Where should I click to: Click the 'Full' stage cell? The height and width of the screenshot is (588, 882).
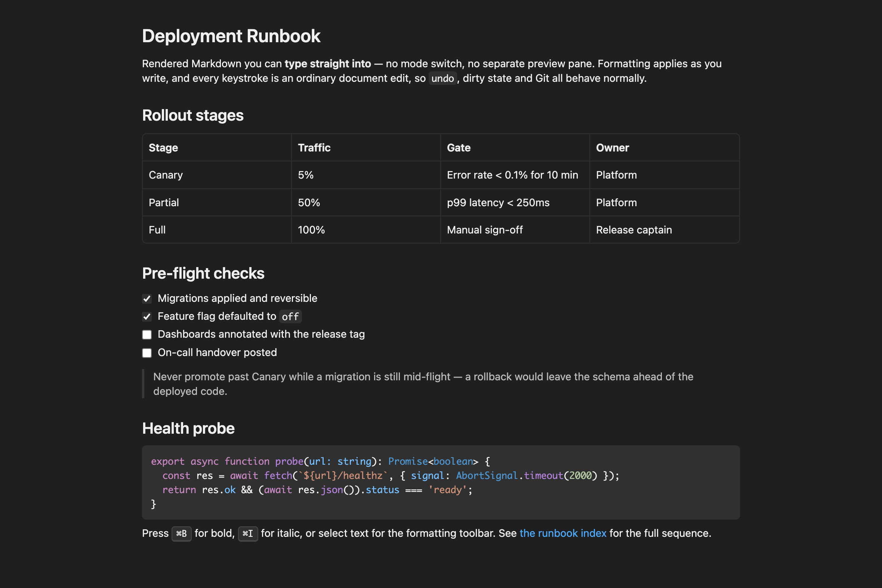coord(217,230)
